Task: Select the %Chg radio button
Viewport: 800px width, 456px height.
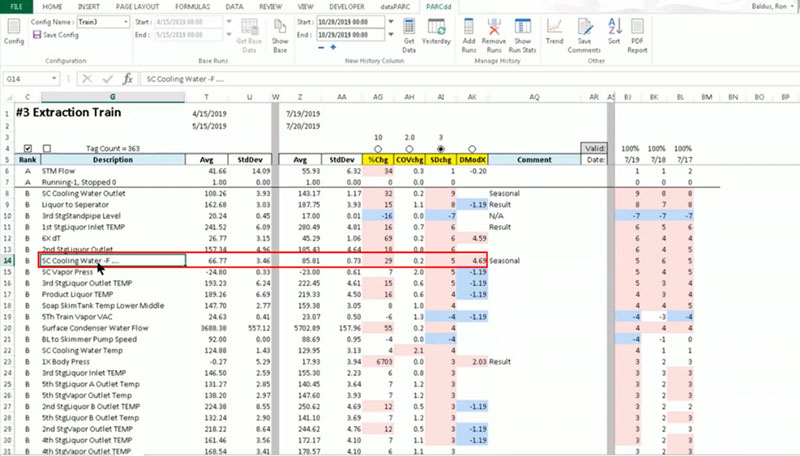Action: pyautogui.click(x=378, y=149)
